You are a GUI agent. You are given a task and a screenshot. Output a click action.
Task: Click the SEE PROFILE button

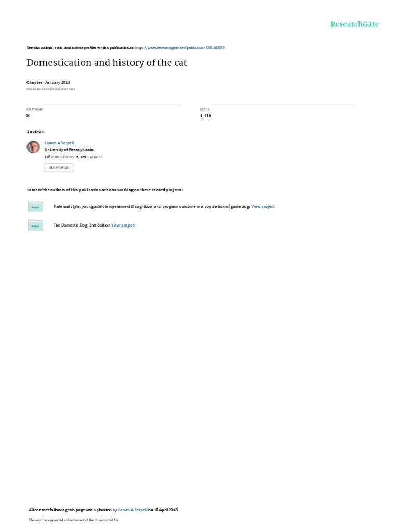pyautogui.click(x=59, y=168)
